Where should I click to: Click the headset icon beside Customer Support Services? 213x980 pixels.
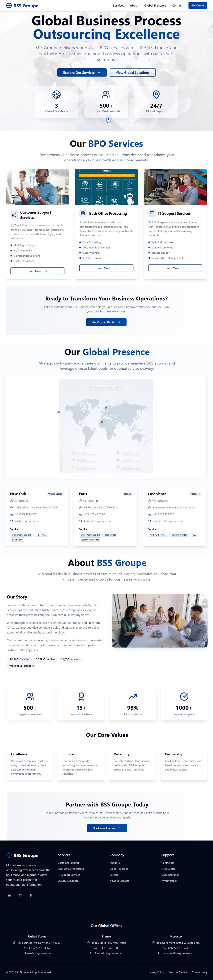point(14,215)
